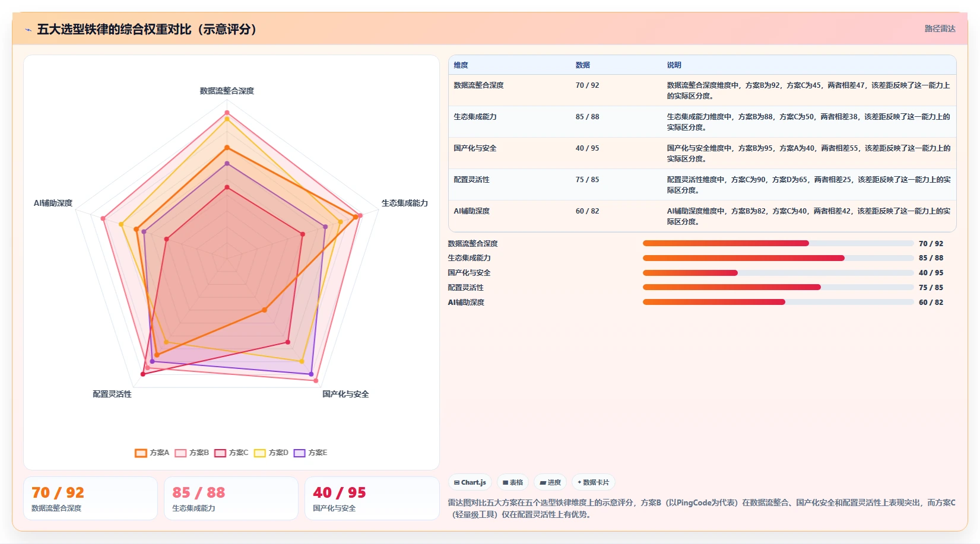Click table value 75 / 85
The width and height of the screenshot is (980, 544).
[587, 180]
